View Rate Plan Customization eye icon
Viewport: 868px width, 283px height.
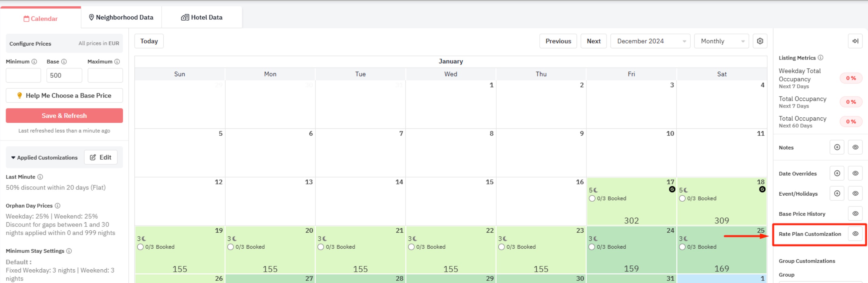(x=855, y=234)
